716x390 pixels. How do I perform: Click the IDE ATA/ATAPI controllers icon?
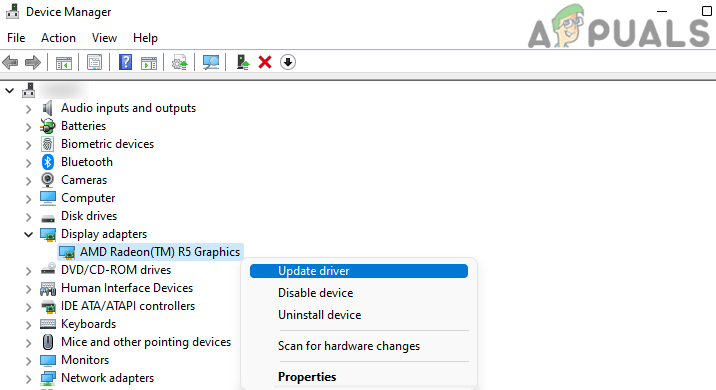coord(47,306)
